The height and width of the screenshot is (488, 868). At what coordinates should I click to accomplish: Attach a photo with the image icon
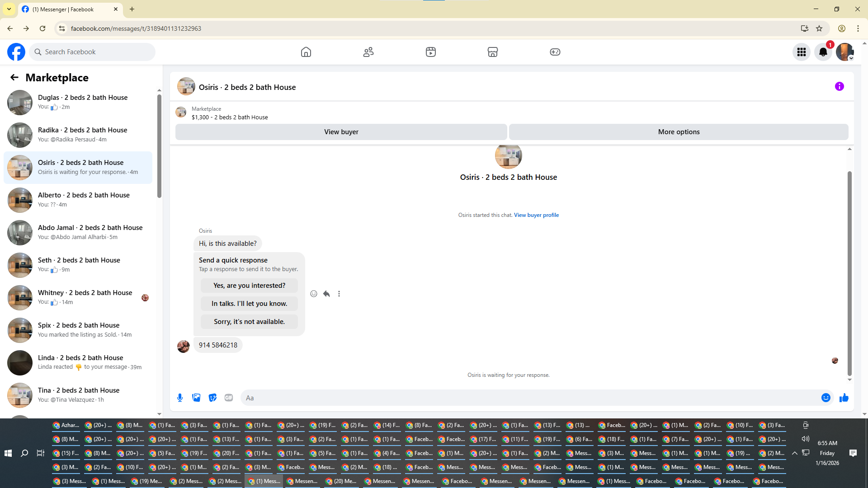click(196, 398)
